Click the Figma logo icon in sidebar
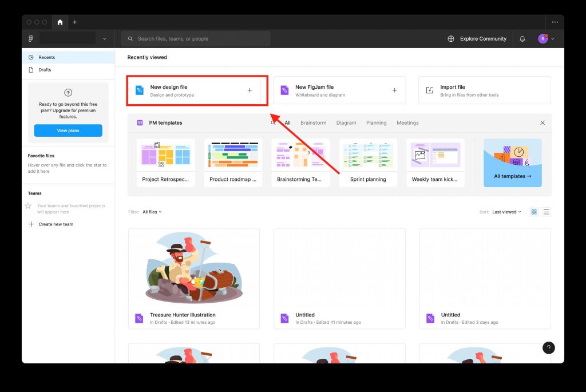Image resolution: width=586 pixels, height=392 pixels. pos(31,38)
